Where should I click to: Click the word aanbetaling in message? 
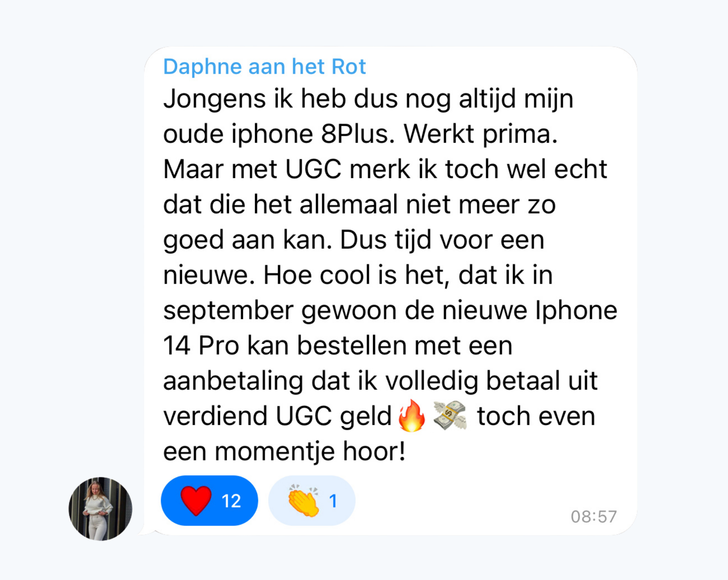pos(233,382)
